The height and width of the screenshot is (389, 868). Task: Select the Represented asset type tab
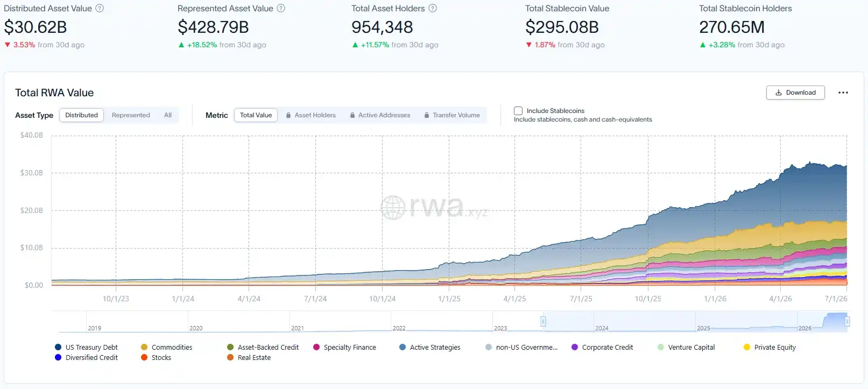coord(131,115)
